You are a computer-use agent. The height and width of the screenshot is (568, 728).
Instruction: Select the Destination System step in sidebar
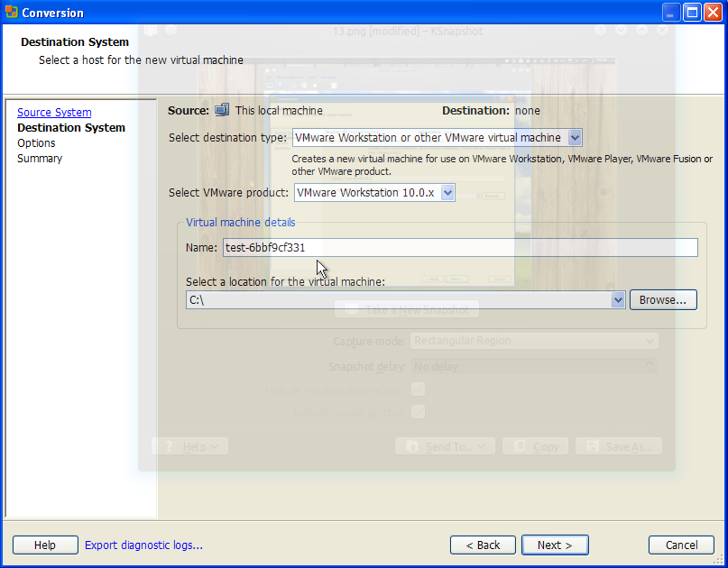click(71, 128)
